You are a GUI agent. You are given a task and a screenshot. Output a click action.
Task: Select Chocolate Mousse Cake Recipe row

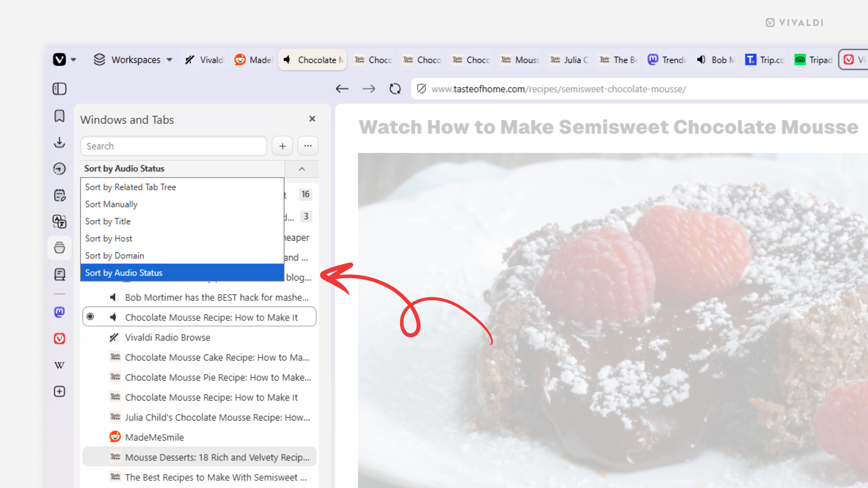199,357
